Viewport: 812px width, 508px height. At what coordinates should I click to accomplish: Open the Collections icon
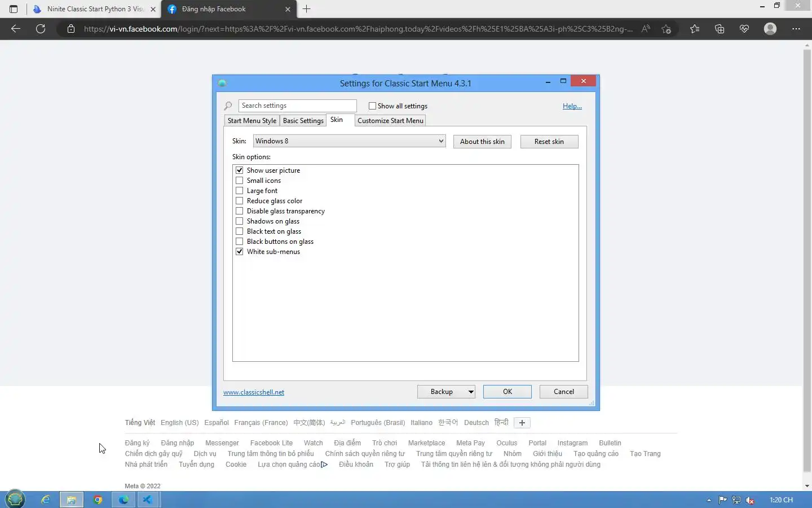[x=720, y=29]
